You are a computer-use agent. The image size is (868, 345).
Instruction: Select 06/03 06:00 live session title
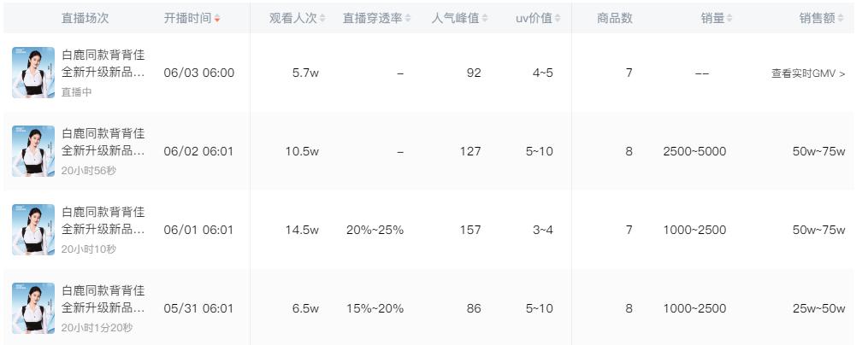pyautogui.click(x=103, y=63)
